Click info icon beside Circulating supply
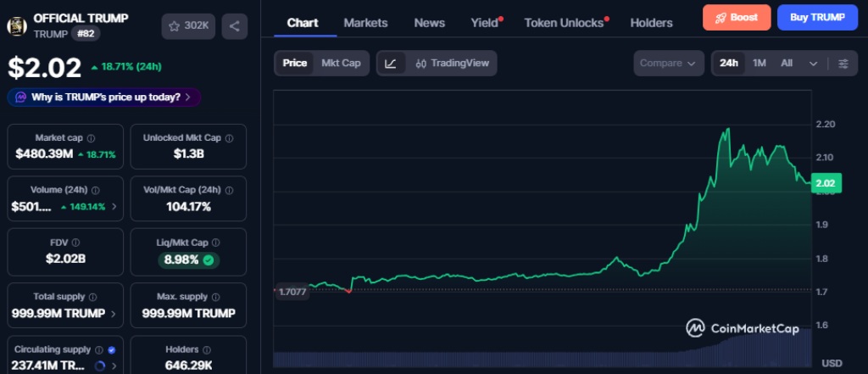The width and height of the screenshot is (868, 374). pos(99,349)
